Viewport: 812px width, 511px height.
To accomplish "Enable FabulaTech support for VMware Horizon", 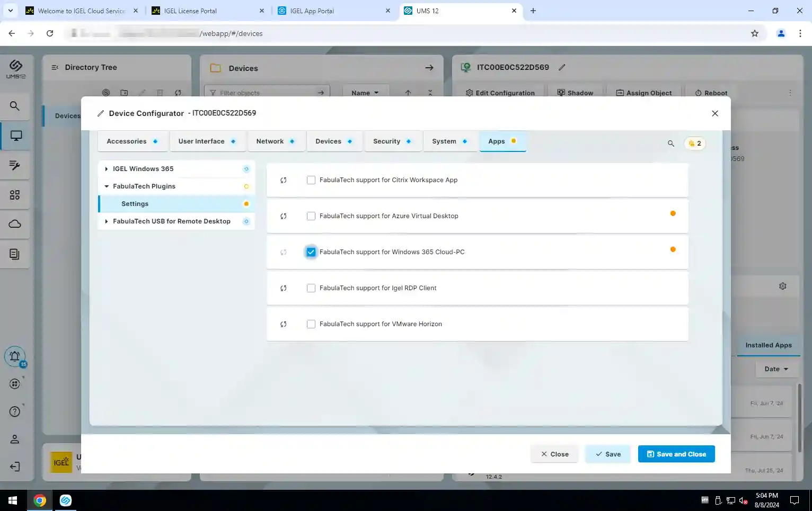I will 311,324.
